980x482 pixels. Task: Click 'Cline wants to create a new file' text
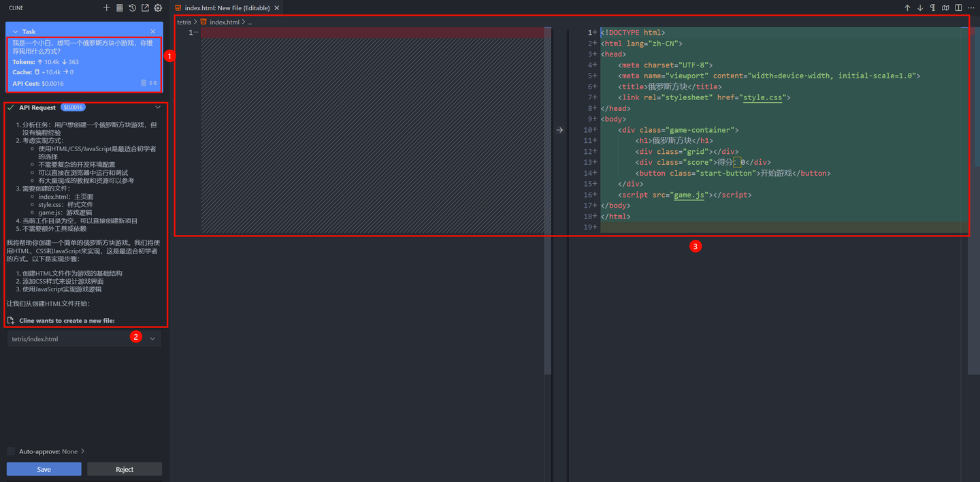click(67, 321)
